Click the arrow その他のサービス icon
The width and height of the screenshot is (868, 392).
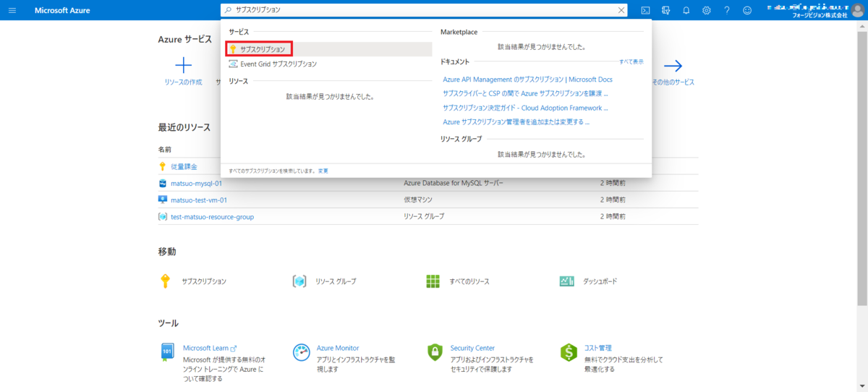[x=673, y=66]
